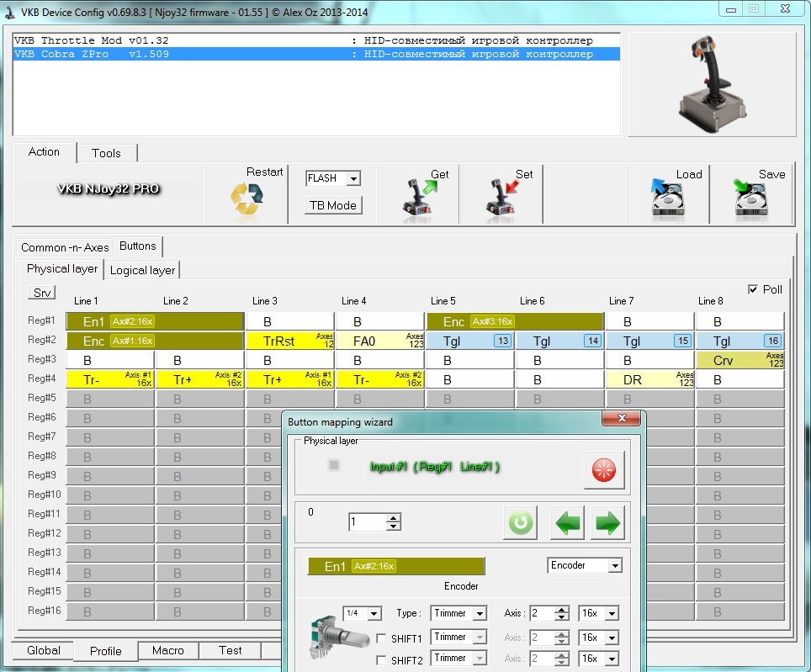
Task: Enable the SHIFT1 checkbox
Action: pos(382,638)
